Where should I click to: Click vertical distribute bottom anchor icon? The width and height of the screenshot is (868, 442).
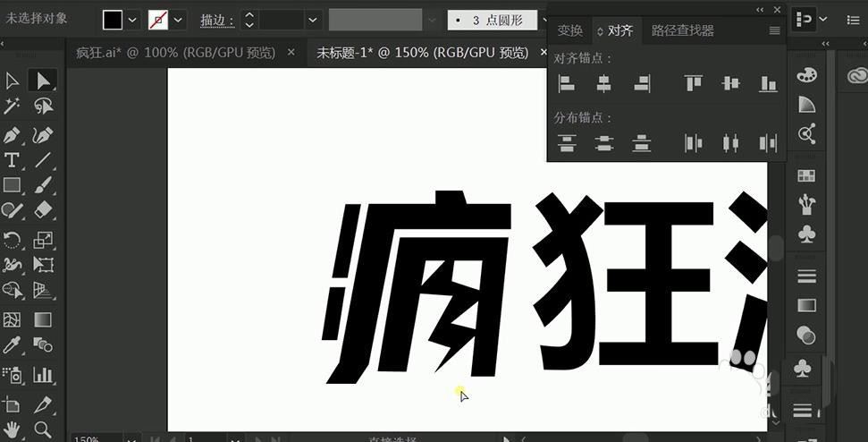[x=641, y=143]
